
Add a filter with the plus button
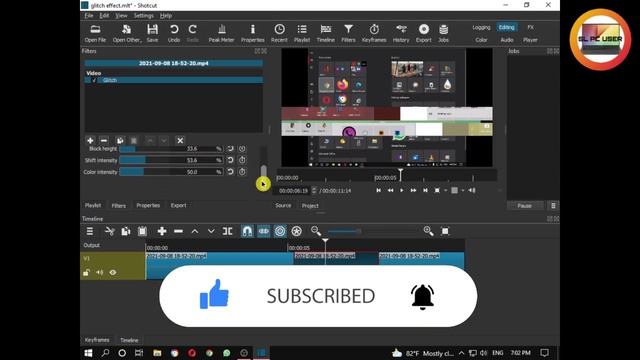tap(90, 140)
